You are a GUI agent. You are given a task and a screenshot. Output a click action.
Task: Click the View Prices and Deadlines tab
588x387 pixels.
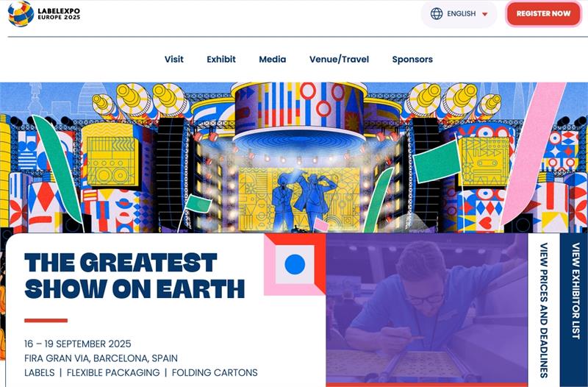[544, 310]
